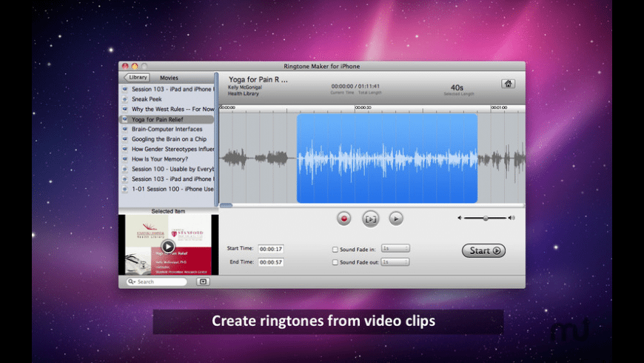Click the Brain-Computer Interfaces video icon
Screen dimensions: 644x363
(x=125, y=129)
